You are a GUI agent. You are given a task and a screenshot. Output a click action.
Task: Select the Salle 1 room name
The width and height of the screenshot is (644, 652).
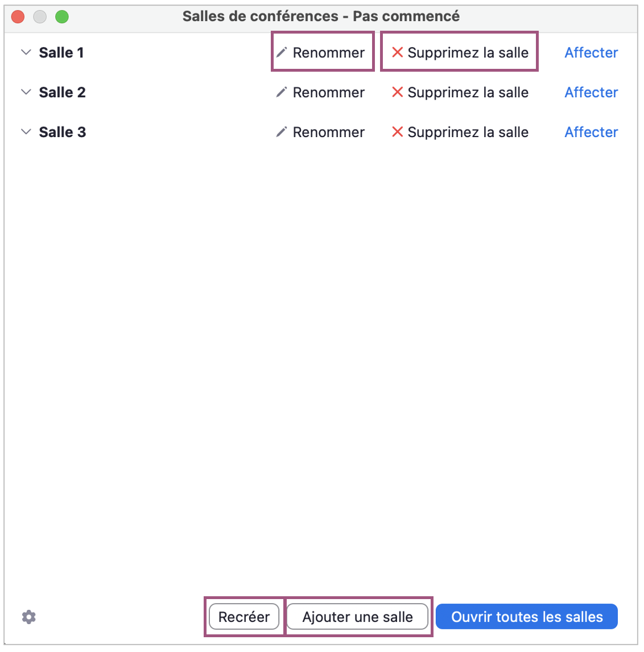coord(61,53)
